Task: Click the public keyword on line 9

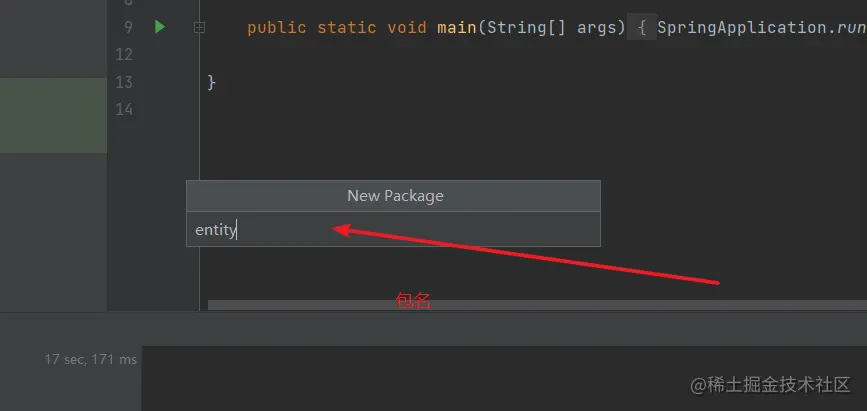Action: tap(276, 28)
